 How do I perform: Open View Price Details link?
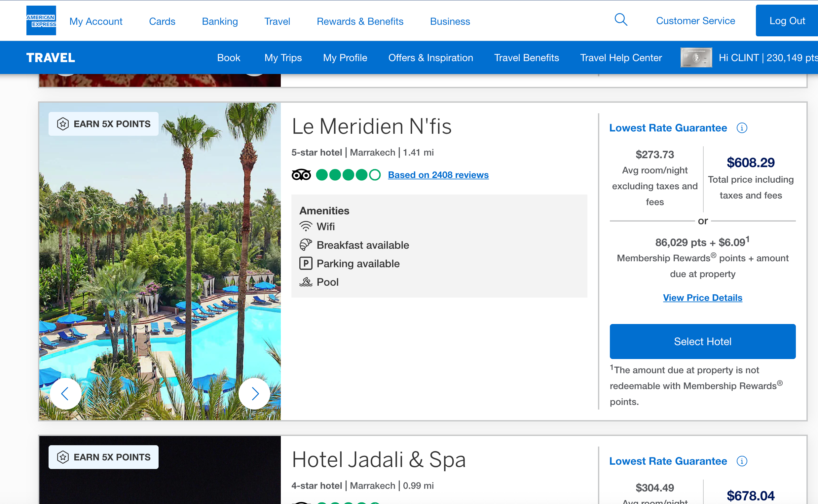702,298
